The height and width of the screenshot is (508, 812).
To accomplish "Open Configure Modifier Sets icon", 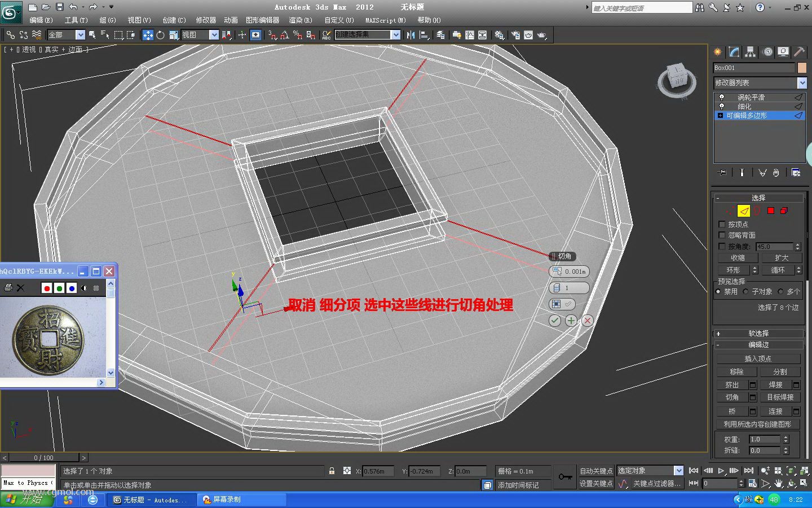I will click(796, 173).
